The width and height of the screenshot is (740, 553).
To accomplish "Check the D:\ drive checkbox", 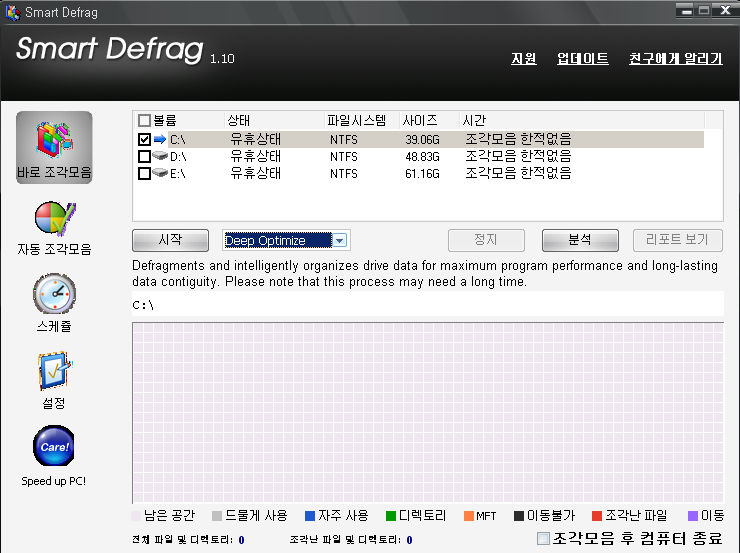I will click(144, 156).
